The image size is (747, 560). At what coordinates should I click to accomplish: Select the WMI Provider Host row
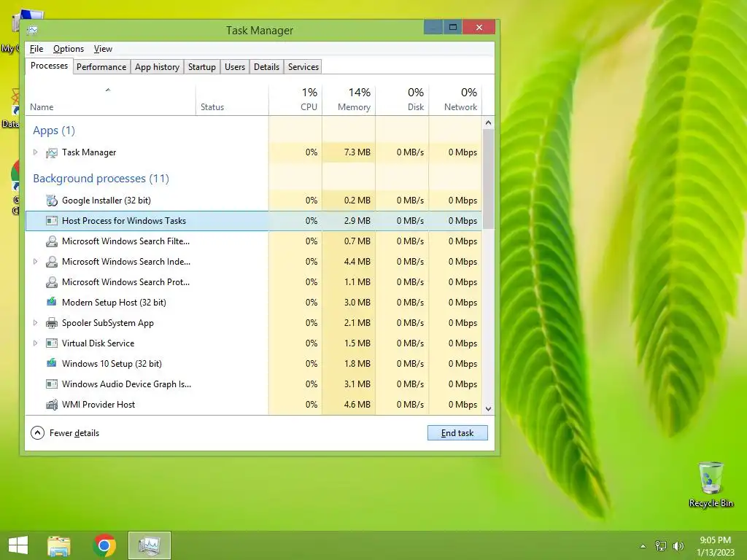tap(253, 405)
